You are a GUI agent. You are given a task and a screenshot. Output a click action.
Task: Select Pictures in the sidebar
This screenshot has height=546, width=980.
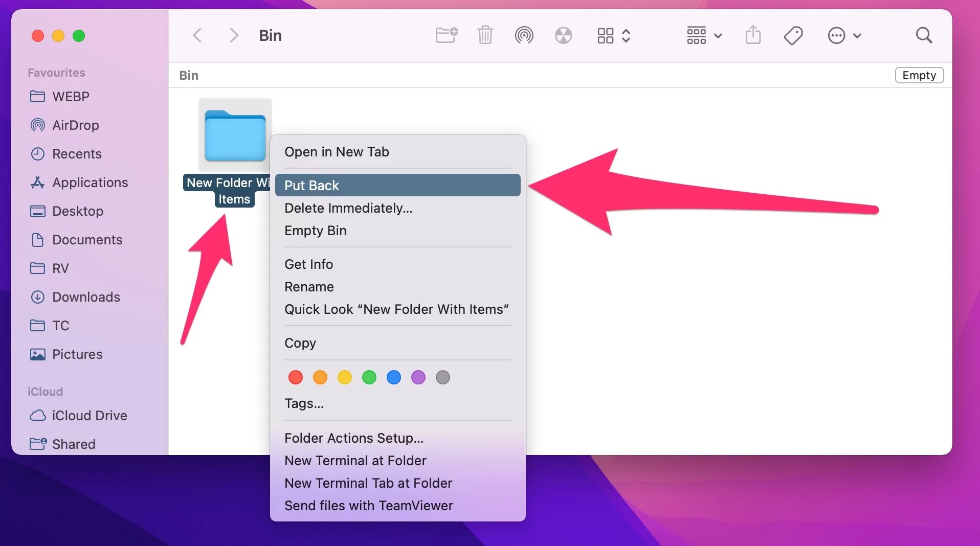point(77,354)
